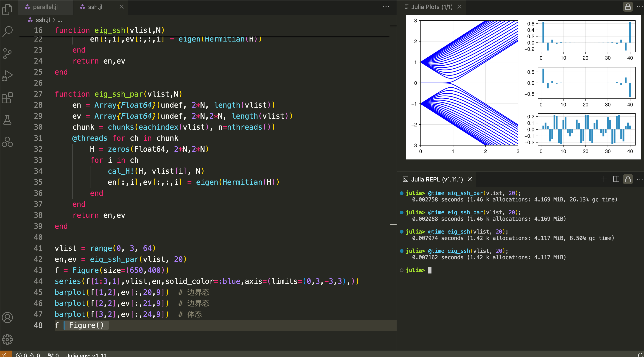Viewport: 644px width, 357px height.
Task: Open the Testing flask icon
Action: [7, 120]
